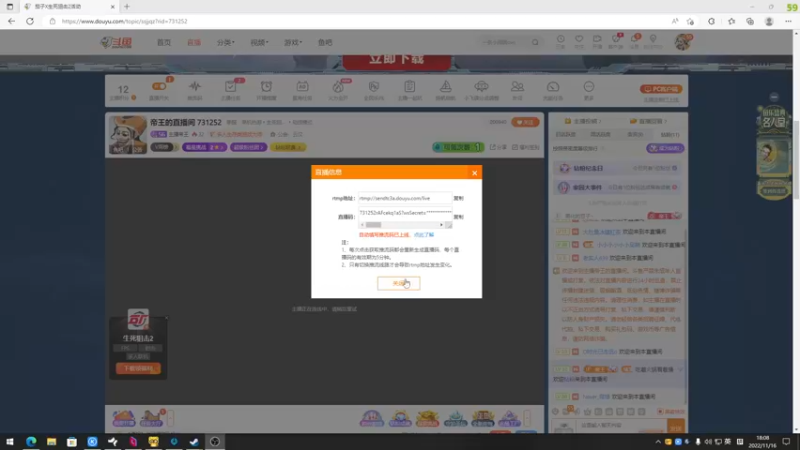Open the alarm clock reminder icon
800x450 pixels.
(266, 87)
